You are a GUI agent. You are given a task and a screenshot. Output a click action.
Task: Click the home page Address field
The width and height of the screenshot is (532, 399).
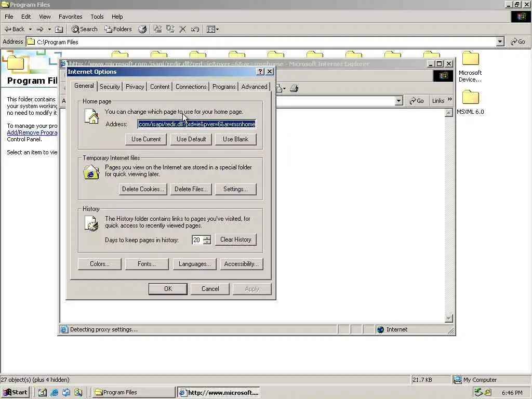point(197,124)
